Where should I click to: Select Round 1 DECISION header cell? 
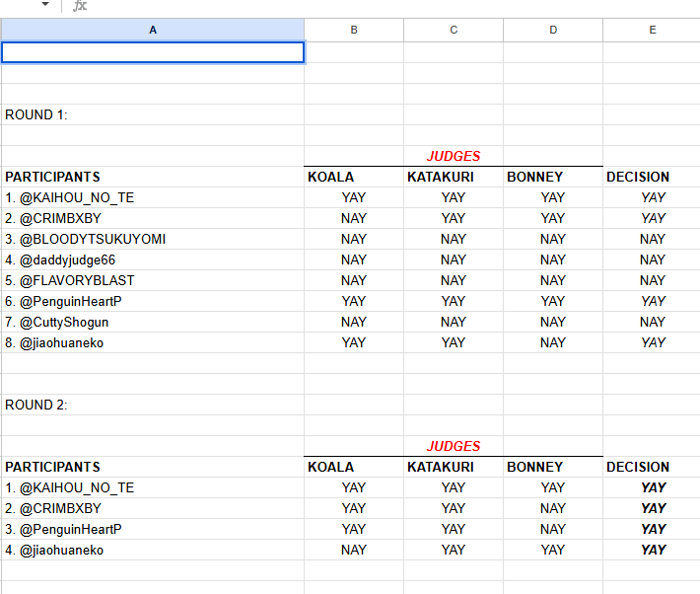[x=652, y=177]
